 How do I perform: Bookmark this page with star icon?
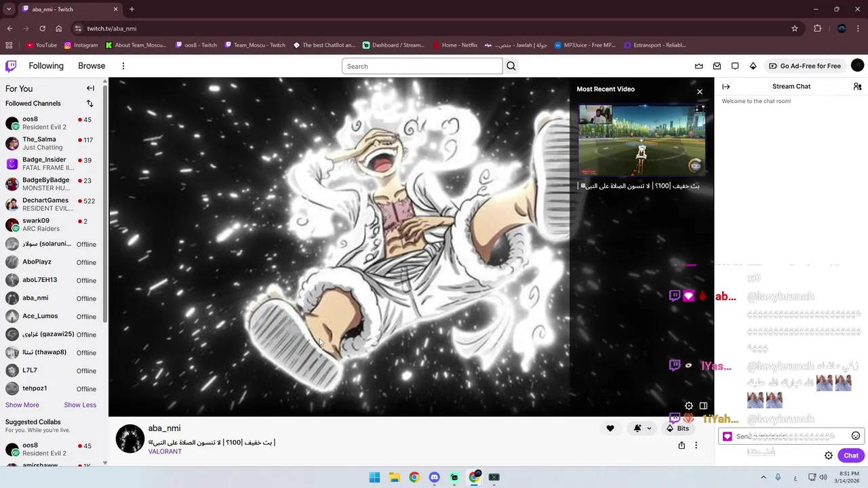tap(795, 28)
